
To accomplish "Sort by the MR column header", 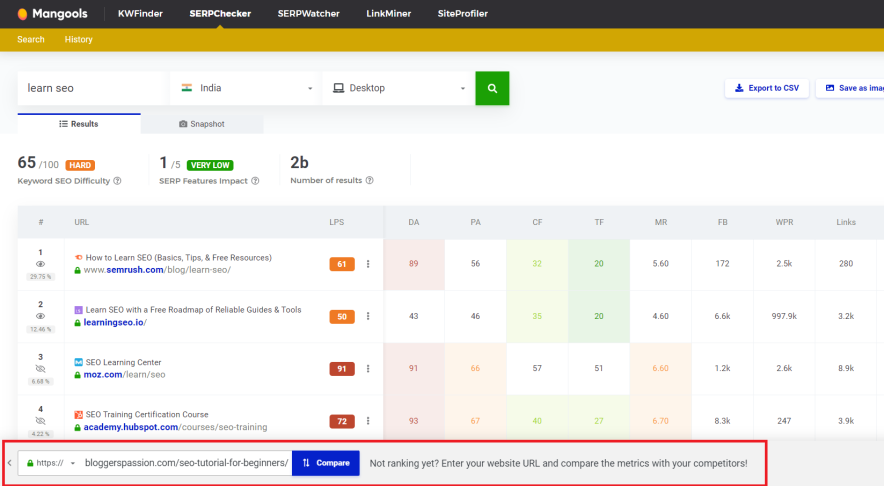I will (x=661, y=222).
